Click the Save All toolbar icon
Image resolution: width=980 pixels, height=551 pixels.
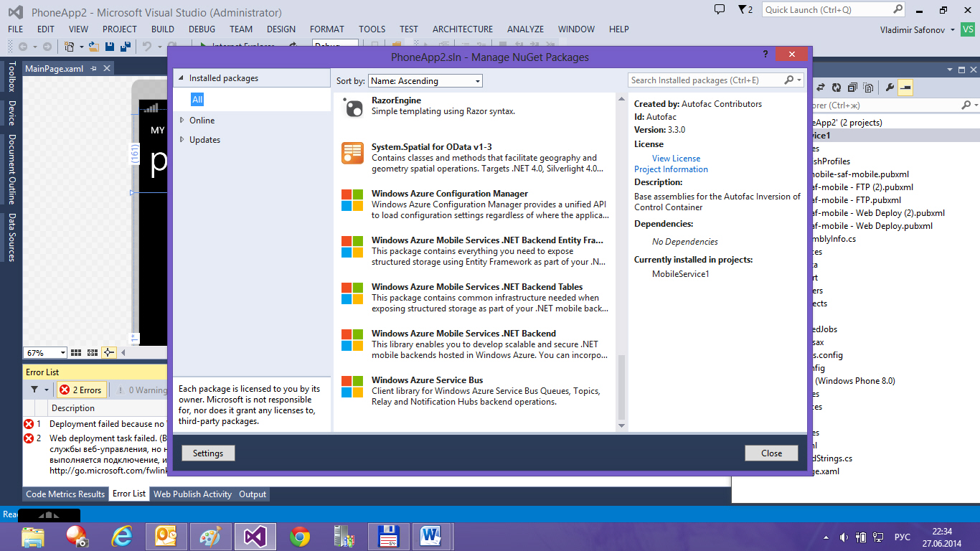coord(126,47)
